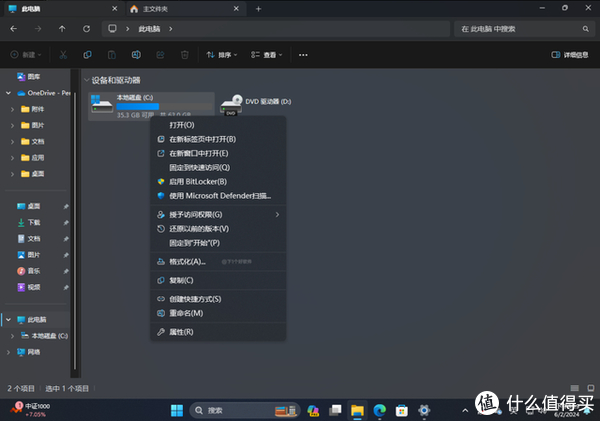This screenshot has width=600, height=421.
Task: Click the details list view icon in status bar
Action: click(x=574, y=388)
